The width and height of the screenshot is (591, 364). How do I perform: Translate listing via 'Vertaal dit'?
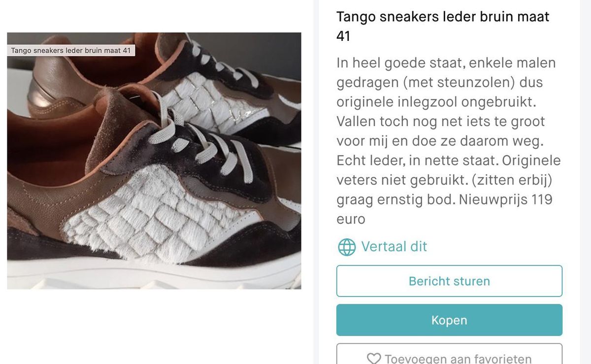tap(394, 246)
